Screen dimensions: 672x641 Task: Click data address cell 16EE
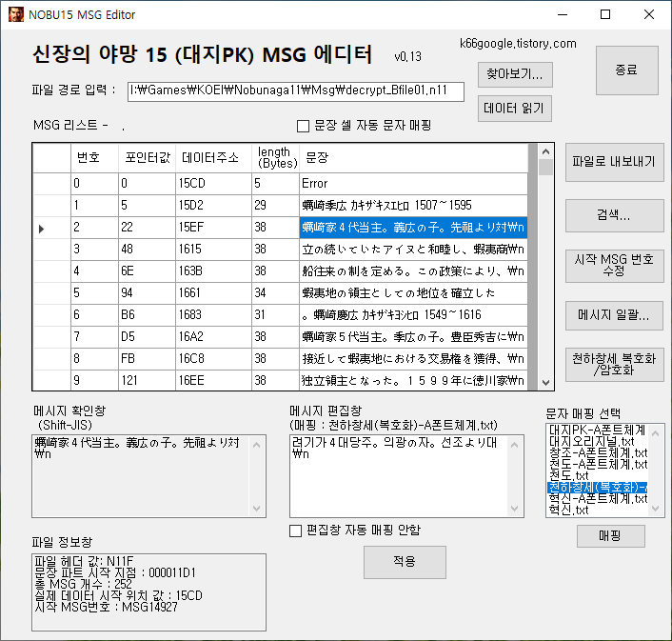213,380
